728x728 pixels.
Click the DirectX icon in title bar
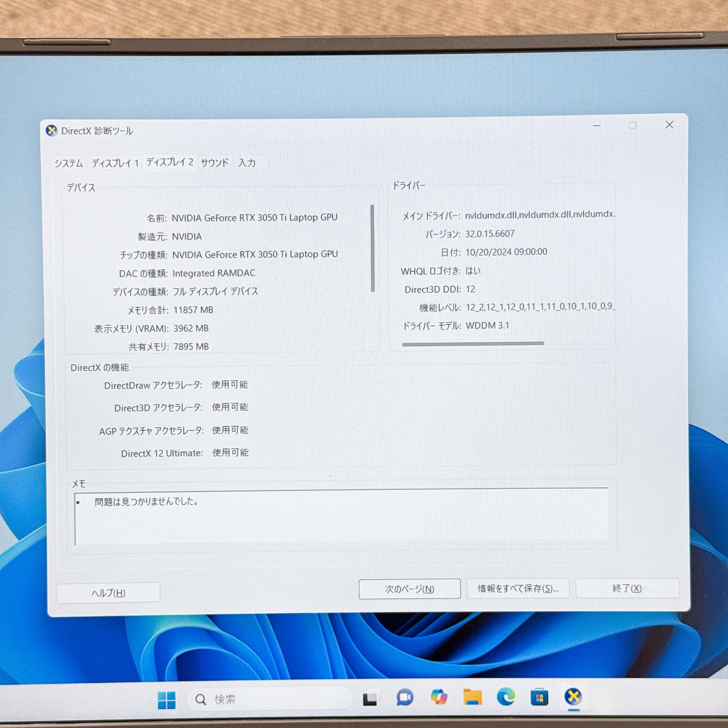pos(52,131)
